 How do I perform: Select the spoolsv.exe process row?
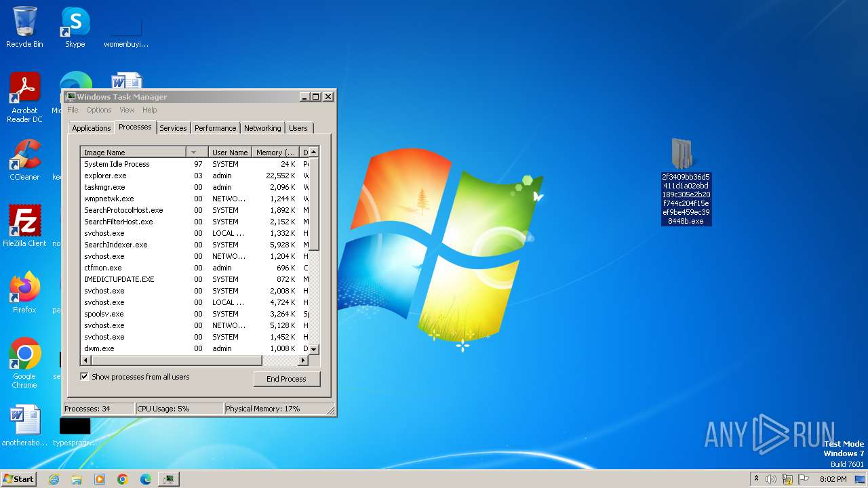pos(195,314)
